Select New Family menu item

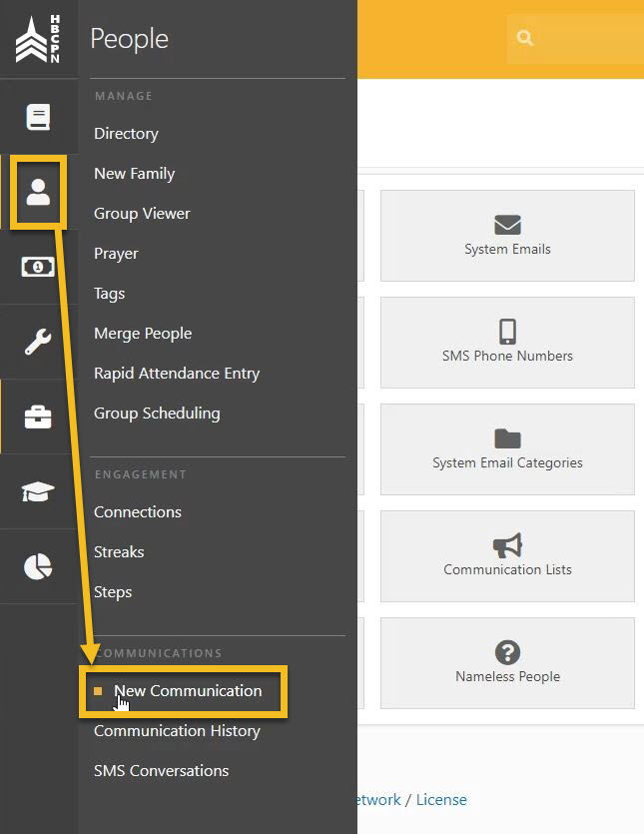coord(135,174)
